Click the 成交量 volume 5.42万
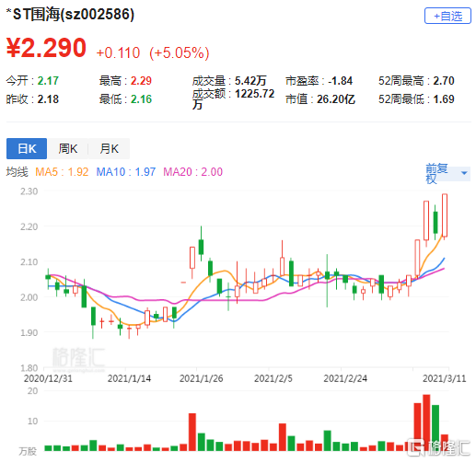Image resolution: width=476 pixels, height=463 pixels. pyautogui.click(x=250, y=81)
